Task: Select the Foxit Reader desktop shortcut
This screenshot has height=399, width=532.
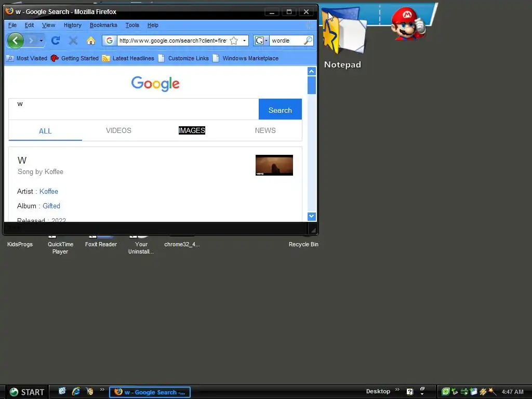Action: pyautogui.click(x=101, y=244)
